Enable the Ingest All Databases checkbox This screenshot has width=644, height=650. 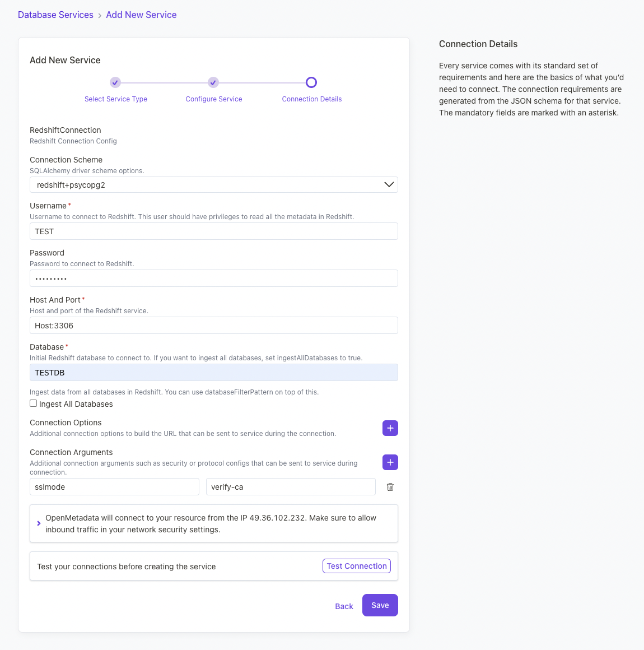point(33,403)
